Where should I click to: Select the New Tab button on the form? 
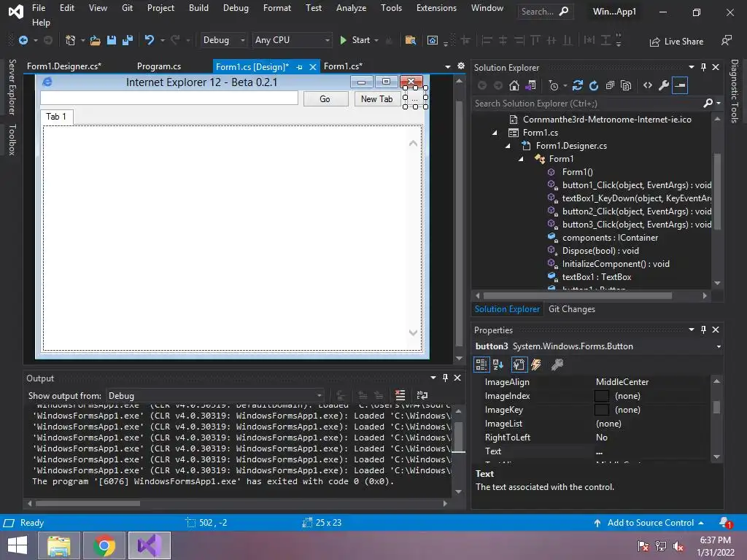(377, 99)
